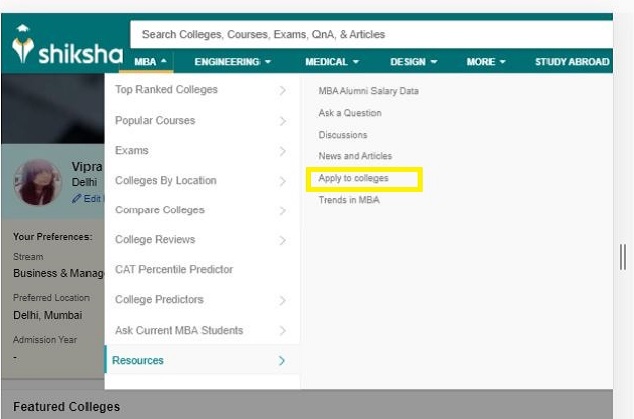
Task: Open Trends in MBA link
Action: click(349, 200)
